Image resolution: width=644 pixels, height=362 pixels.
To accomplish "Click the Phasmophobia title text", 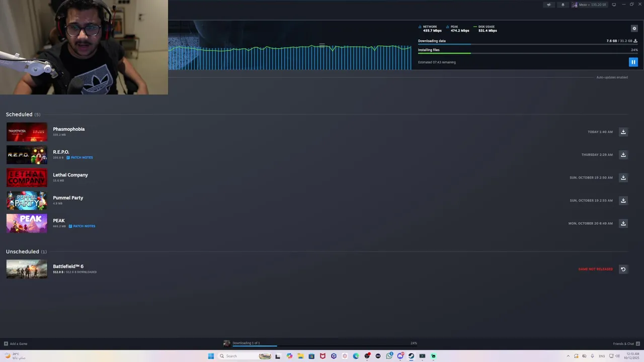I will point(69,129).
